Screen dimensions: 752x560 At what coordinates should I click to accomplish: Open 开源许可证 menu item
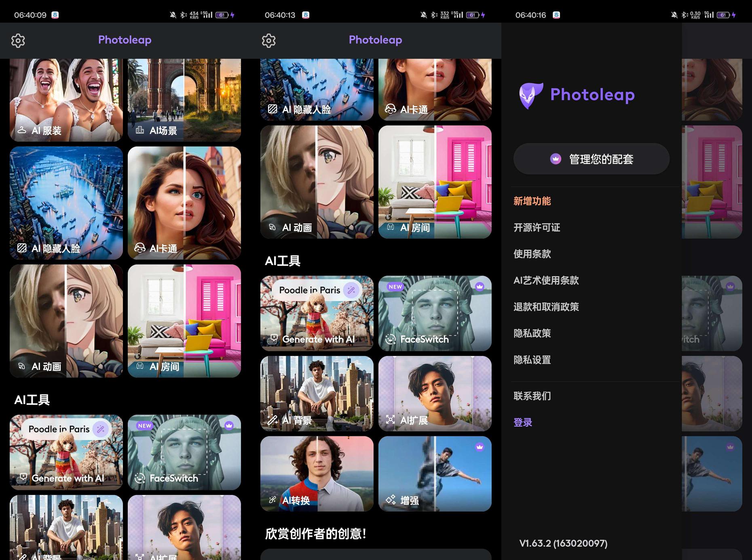[x=537, y=227]
